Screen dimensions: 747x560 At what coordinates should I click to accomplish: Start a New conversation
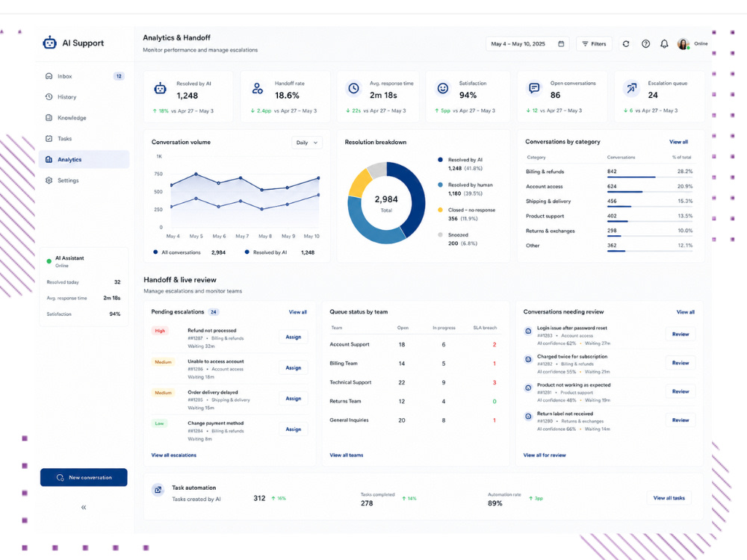tap(84, 477)
